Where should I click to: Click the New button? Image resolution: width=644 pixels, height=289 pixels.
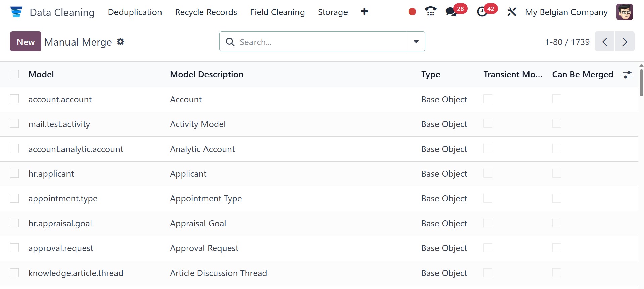26,42
